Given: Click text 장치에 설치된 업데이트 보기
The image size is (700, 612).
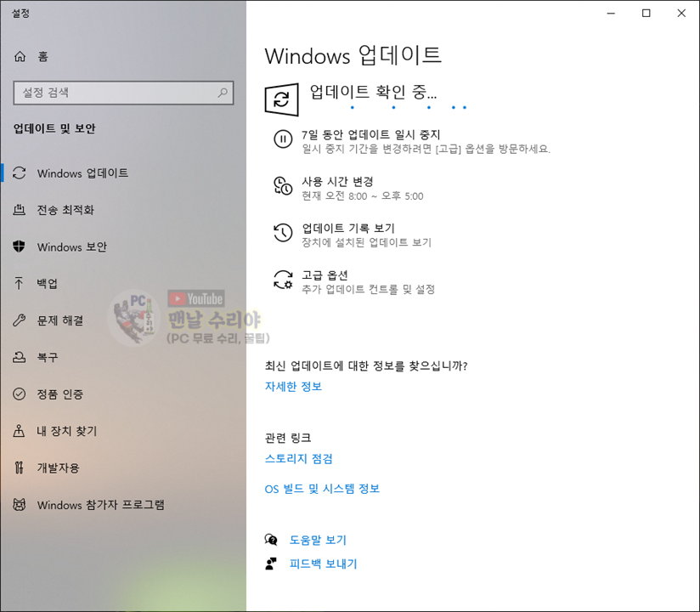Looking at the screenshot, I should (366, 242).
